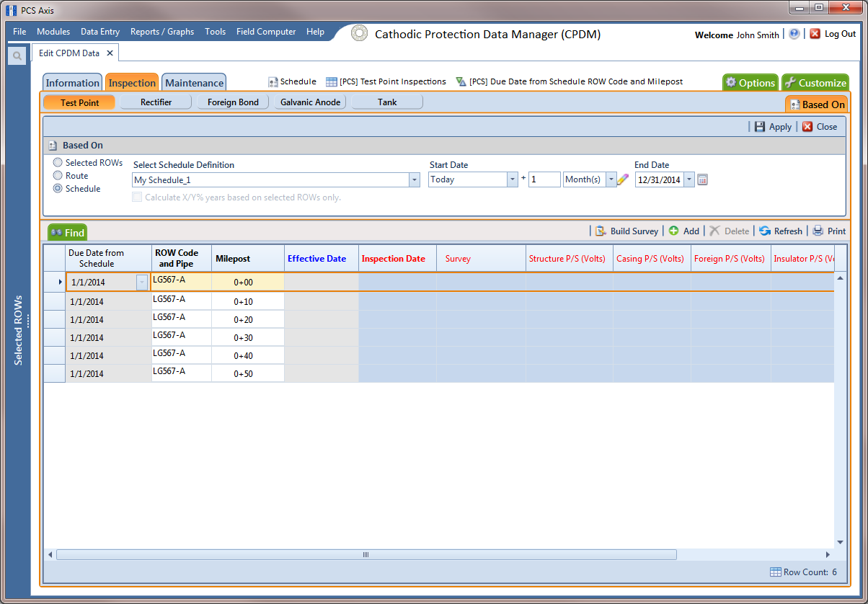868x604 pixels.
Task: Toggle Calculate X/Y% years checkbox
Action: coord(138,197)
